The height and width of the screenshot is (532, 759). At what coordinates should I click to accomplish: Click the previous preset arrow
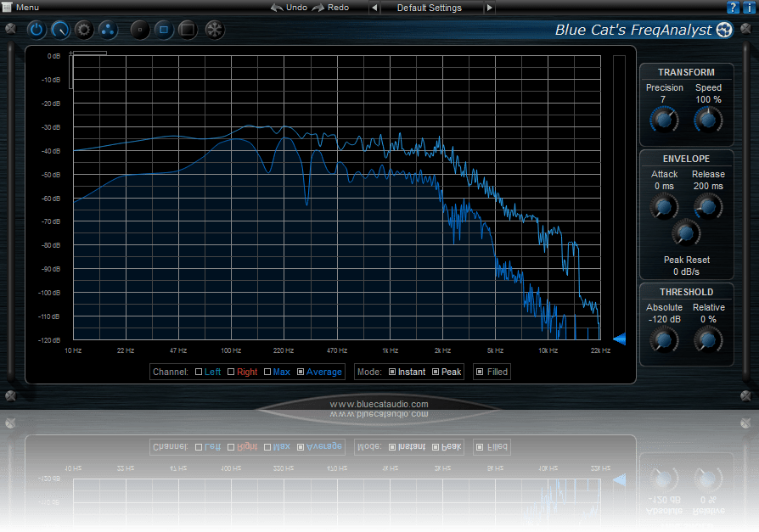[x=374, y=8]
